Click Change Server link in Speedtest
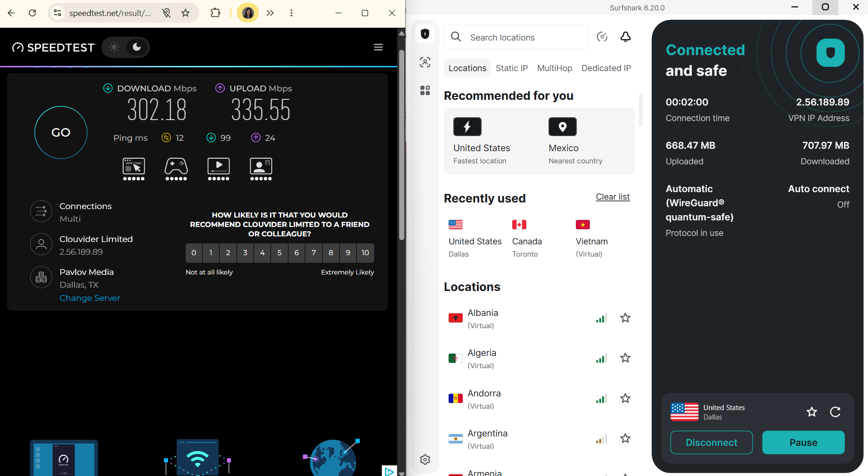This screenshot has width=868, height=476. point(90,298)
